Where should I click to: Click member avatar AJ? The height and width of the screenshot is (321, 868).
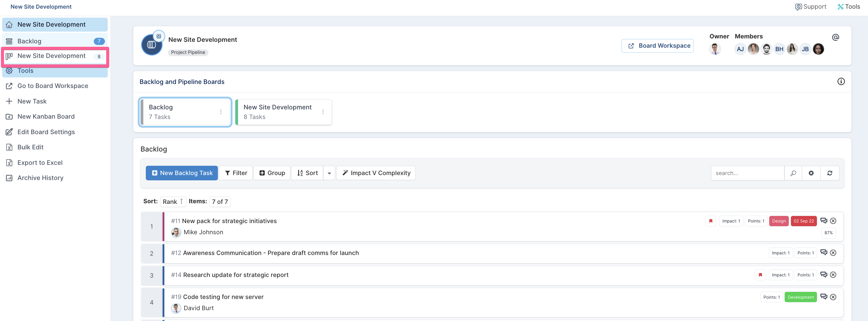tap(740, 49)
